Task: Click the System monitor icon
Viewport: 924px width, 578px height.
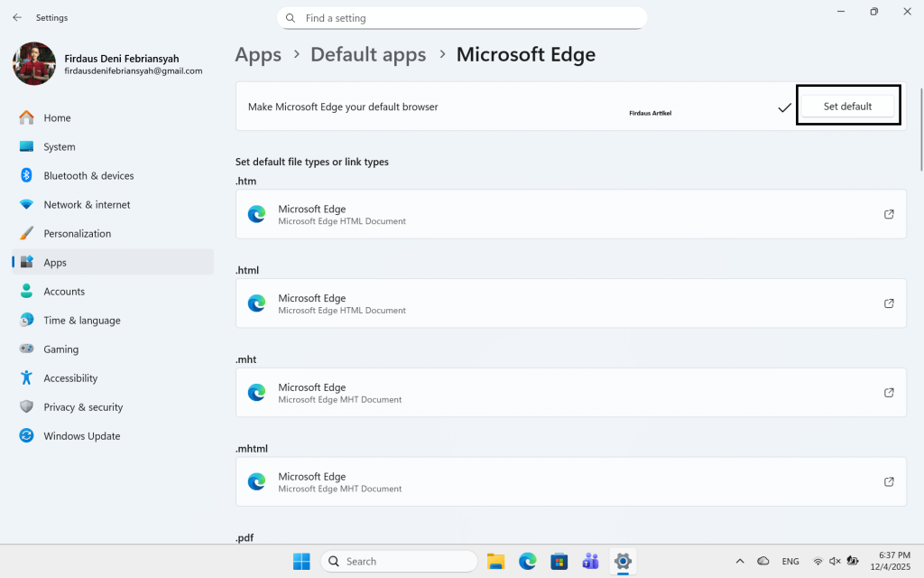Action: point(26,146)
